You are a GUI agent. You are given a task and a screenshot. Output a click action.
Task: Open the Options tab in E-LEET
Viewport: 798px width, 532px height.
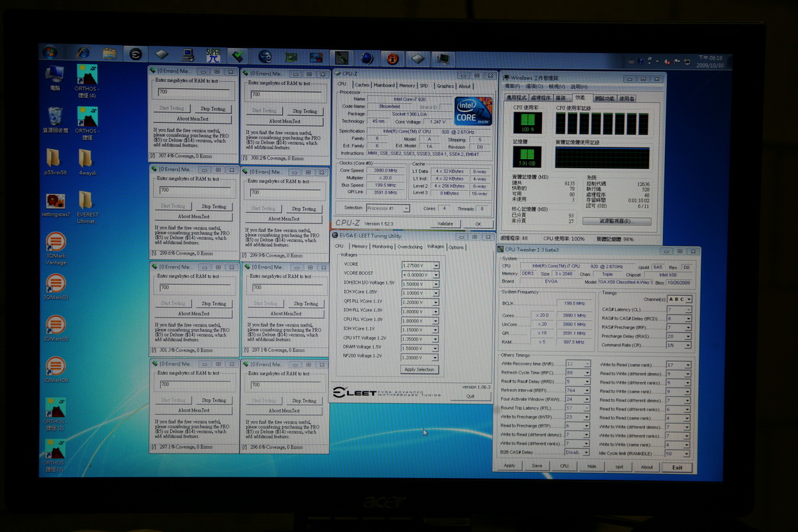coord(456,247)
